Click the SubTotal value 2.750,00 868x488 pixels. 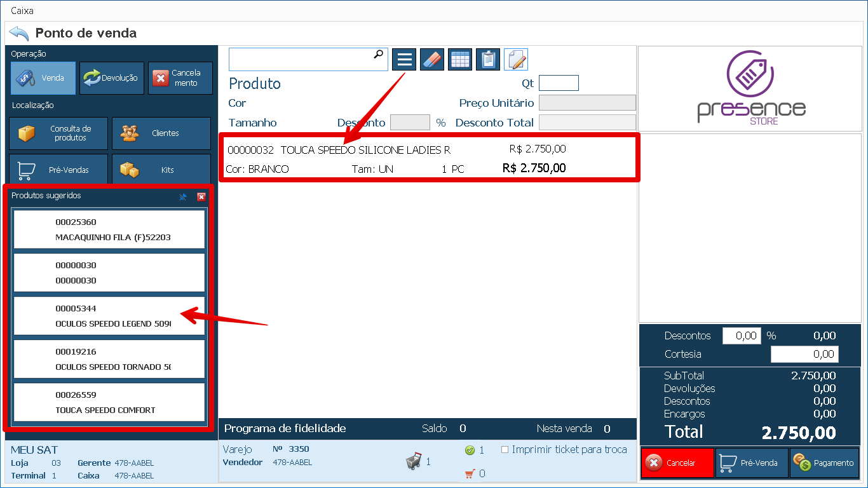coord(813,376)
